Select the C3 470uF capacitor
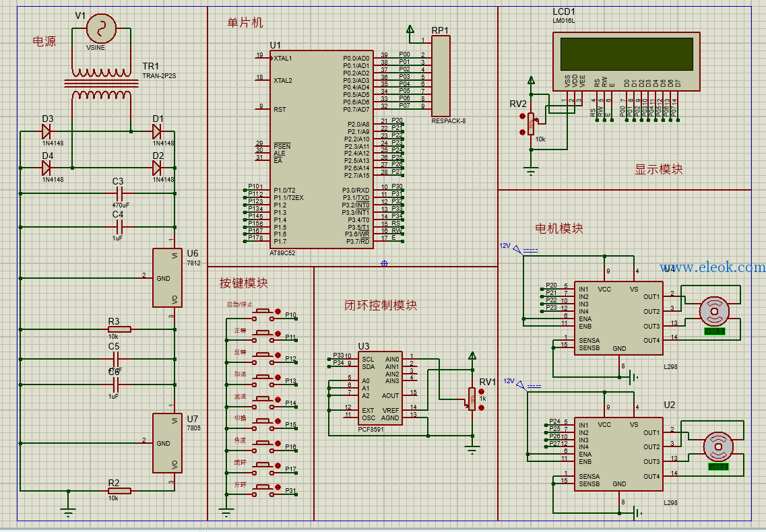Viewport: 766px width, 532px height. click(x=118, y=193)
